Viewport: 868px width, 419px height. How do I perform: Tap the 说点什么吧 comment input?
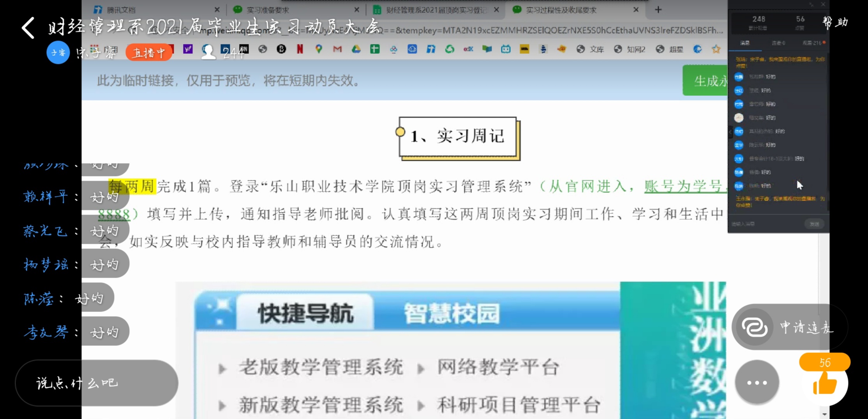[x=97, y=383]
